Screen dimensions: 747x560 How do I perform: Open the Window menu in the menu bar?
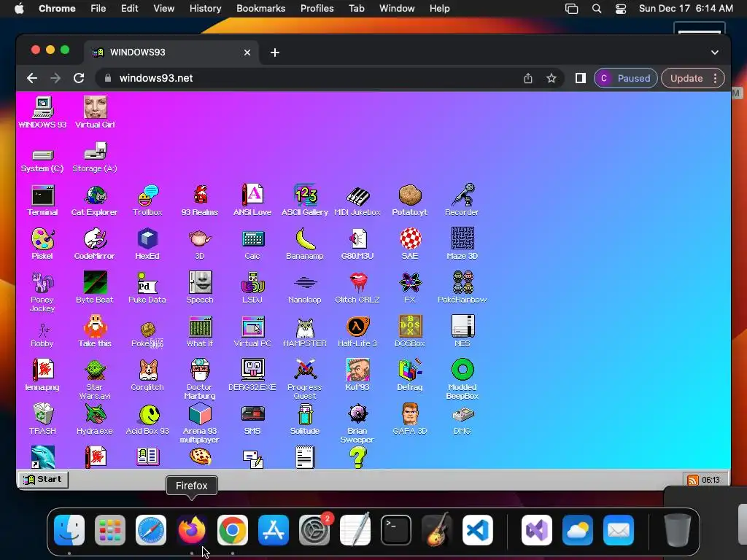pos(397,8)
